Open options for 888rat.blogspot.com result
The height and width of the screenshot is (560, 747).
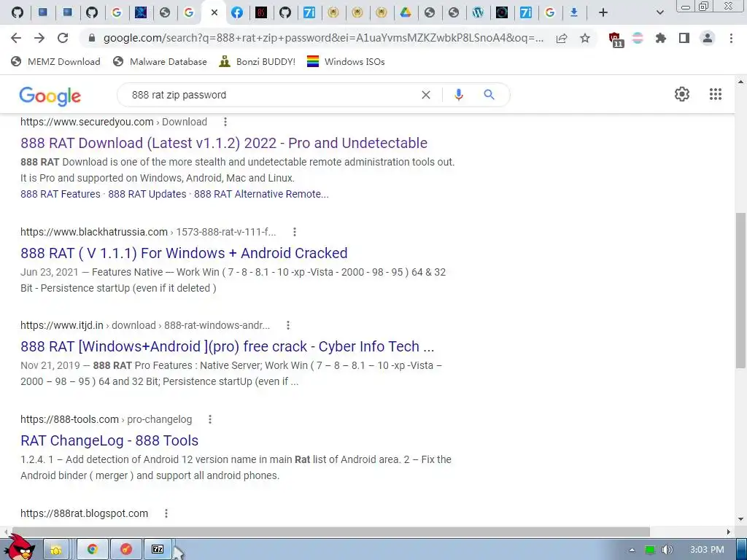[x=166, y=513]
